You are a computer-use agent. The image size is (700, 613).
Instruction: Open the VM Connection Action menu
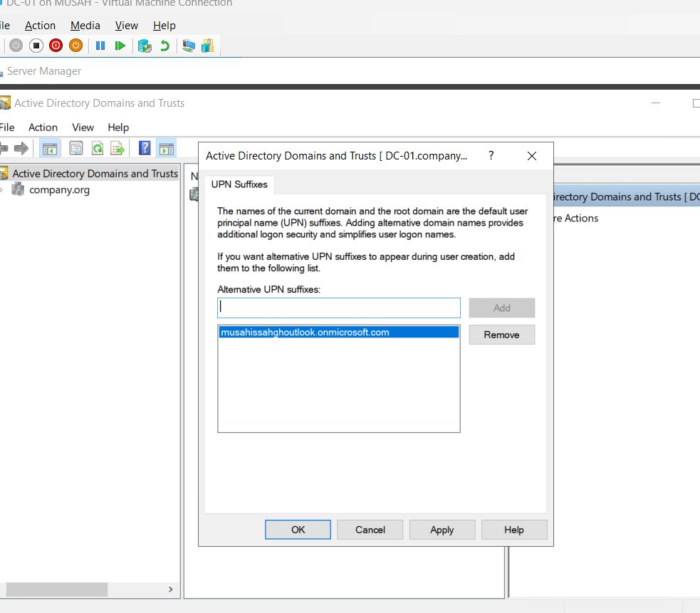coord(40,26)
